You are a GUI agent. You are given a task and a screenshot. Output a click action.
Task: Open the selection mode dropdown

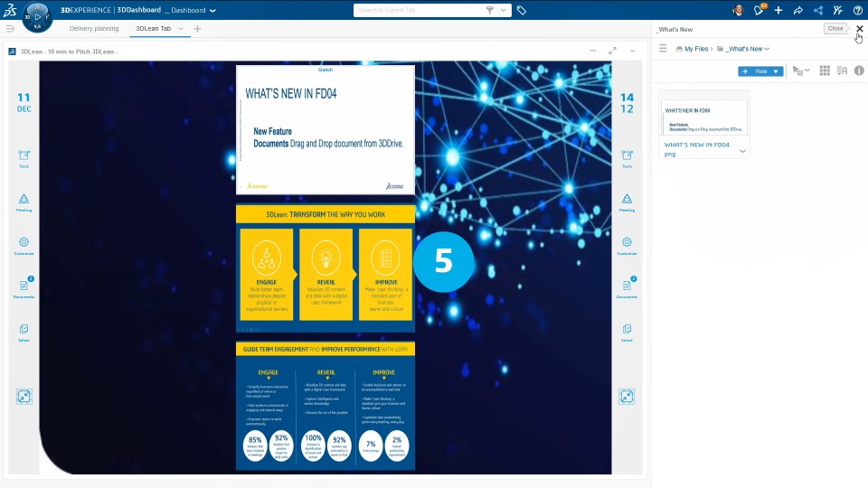(801, 70)
